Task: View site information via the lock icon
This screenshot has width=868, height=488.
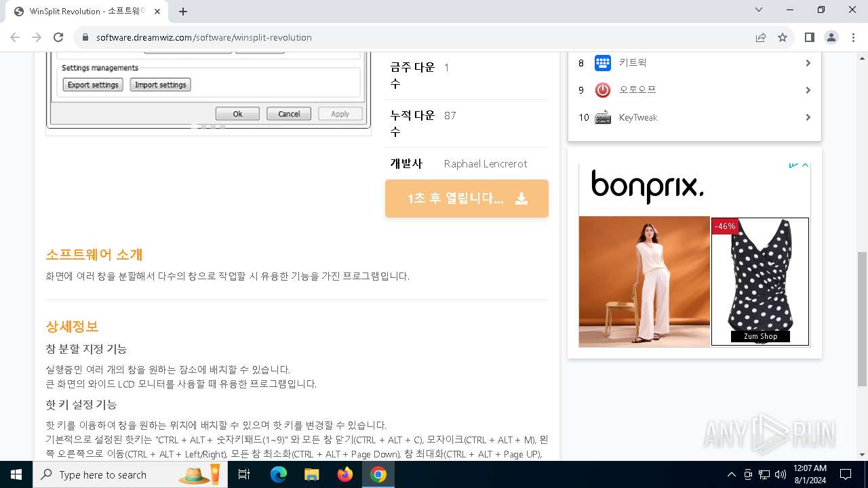Action: click(85, 37)
